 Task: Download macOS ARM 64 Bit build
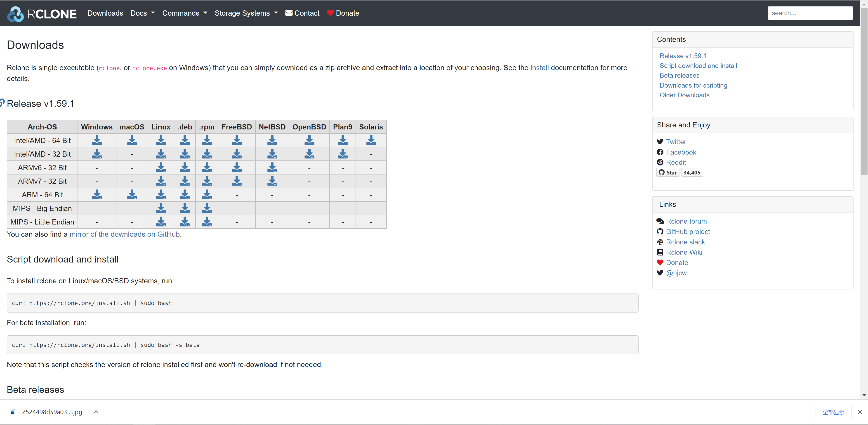tap(132, 195)
